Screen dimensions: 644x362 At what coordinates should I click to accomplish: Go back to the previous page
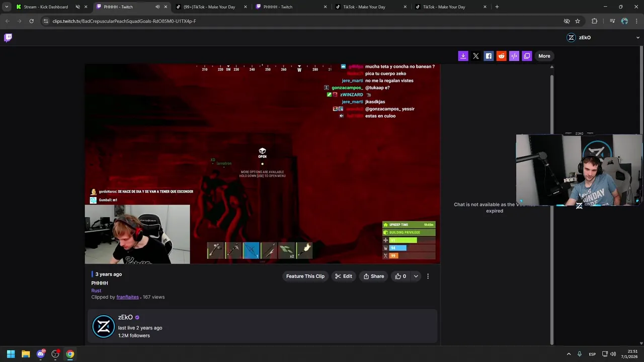tap(7, 21)
